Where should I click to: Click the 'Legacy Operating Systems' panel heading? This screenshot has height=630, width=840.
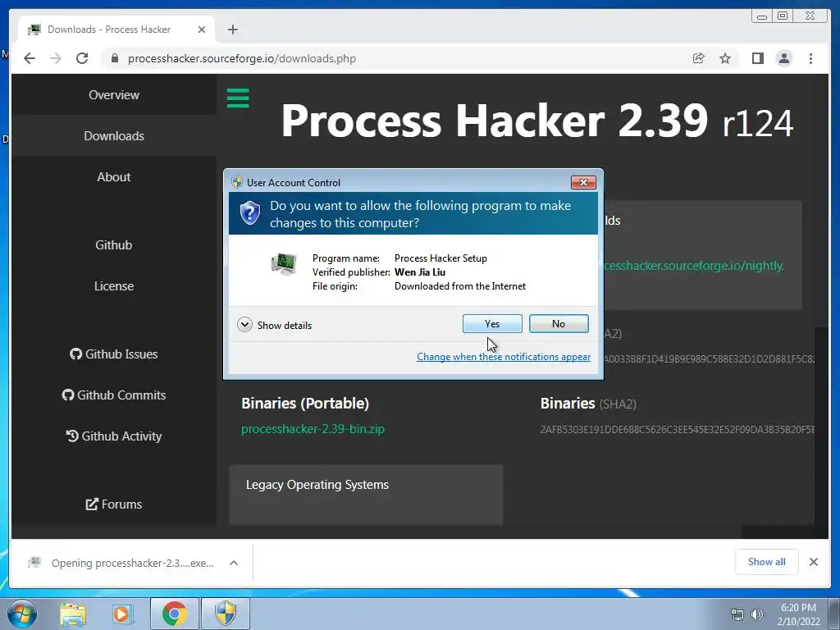[x=317, y=485]
